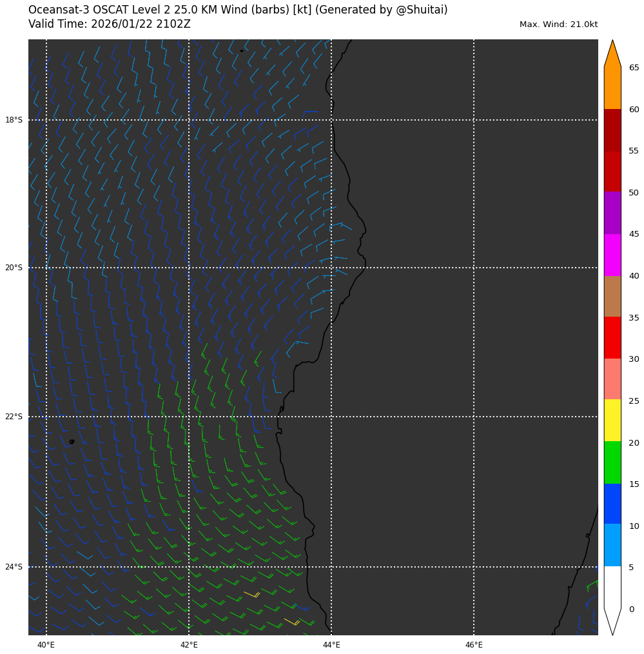Pick the salmon colorbar segment between 25 and 30
This screenshot has height=654, width=644.
[612, 379]
